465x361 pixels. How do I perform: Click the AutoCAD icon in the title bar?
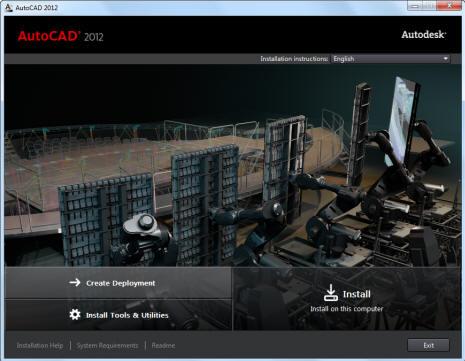9,7
